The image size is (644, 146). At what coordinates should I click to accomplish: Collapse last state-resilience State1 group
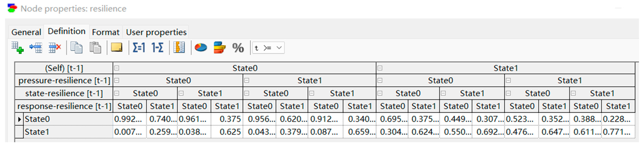tap(573, 93)
